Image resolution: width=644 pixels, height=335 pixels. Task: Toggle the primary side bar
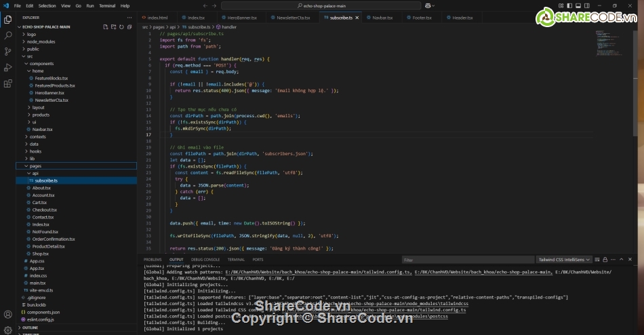click(x=569, y=5)
